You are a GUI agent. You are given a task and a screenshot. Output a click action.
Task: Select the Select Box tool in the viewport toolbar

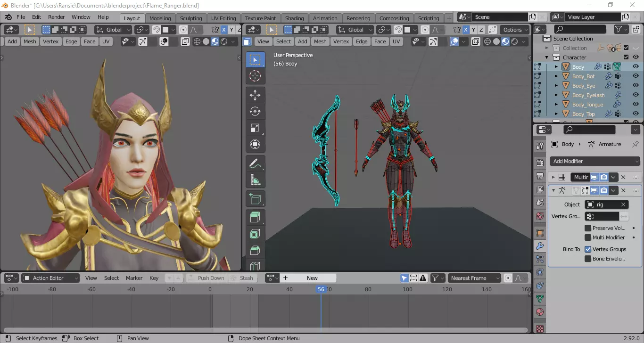tap(255, 60)
